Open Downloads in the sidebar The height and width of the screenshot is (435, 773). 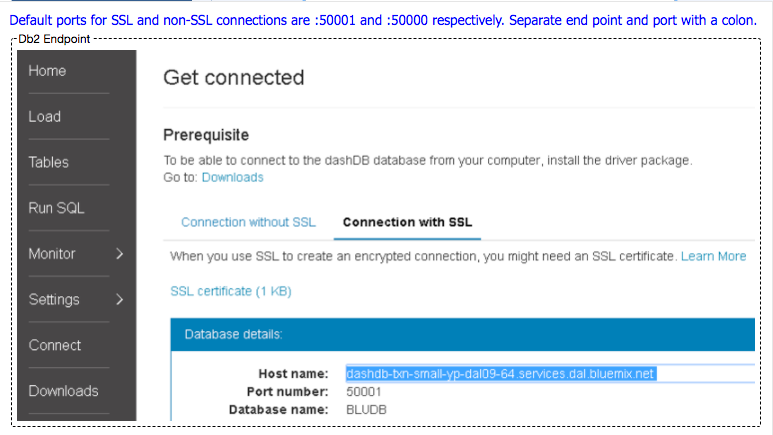point(63,391)
